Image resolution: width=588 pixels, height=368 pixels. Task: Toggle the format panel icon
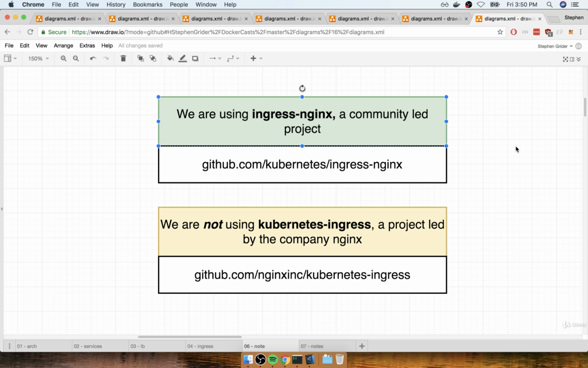(572, 59)
